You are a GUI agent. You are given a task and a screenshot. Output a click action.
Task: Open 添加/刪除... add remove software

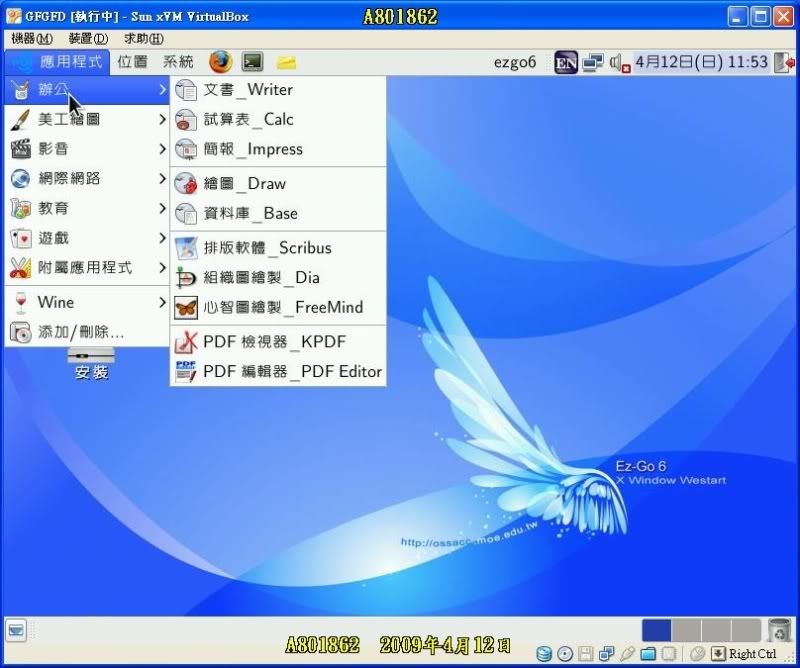[x=87, y=332]
